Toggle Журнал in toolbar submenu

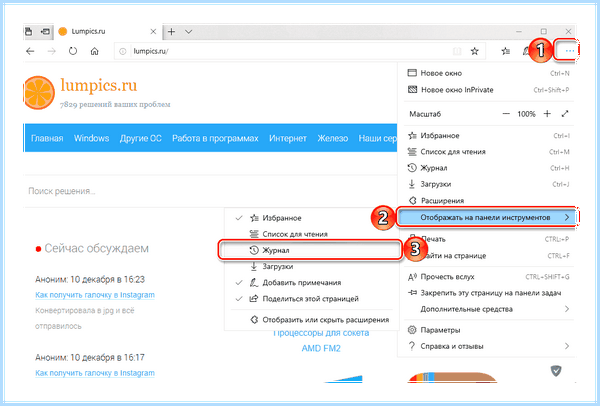click(311, 250)
